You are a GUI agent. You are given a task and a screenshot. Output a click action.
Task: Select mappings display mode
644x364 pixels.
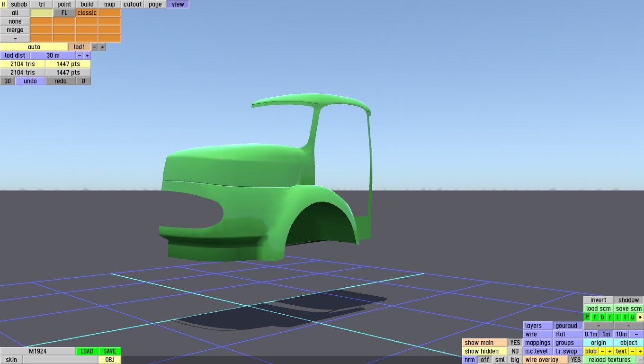[x=538, y=343]
